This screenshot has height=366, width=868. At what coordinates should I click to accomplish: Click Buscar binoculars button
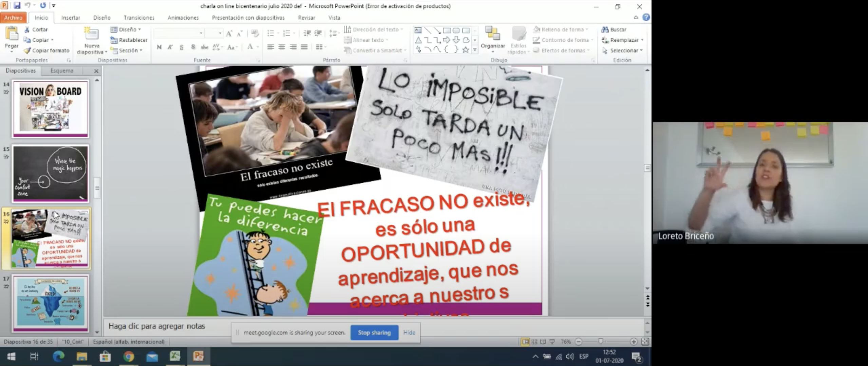coord(614,29)
